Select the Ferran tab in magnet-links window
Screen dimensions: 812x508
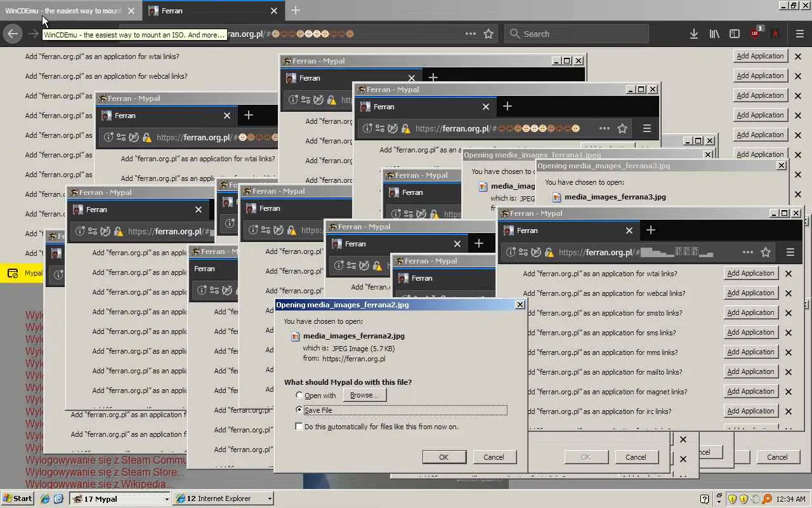pos(569,231)
